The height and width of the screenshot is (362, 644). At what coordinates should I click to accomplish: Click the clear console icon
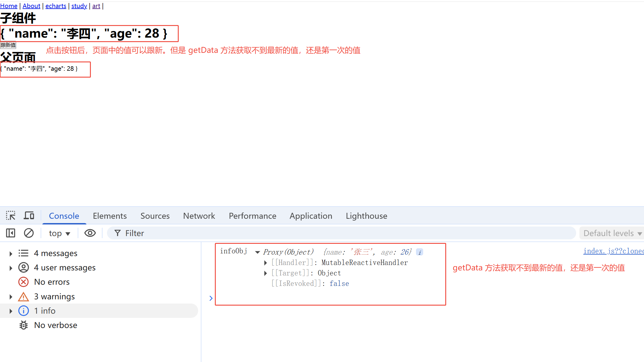[x=29, y=233]
